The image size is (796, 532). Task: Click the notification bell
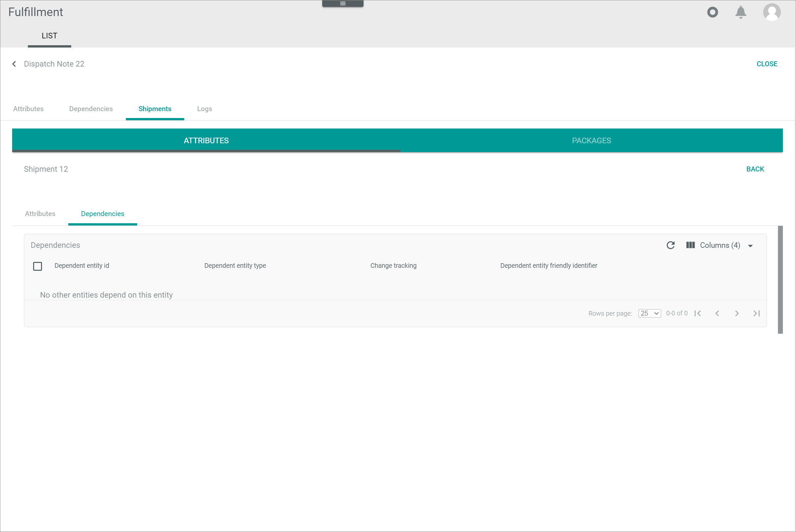pos(741,12)
